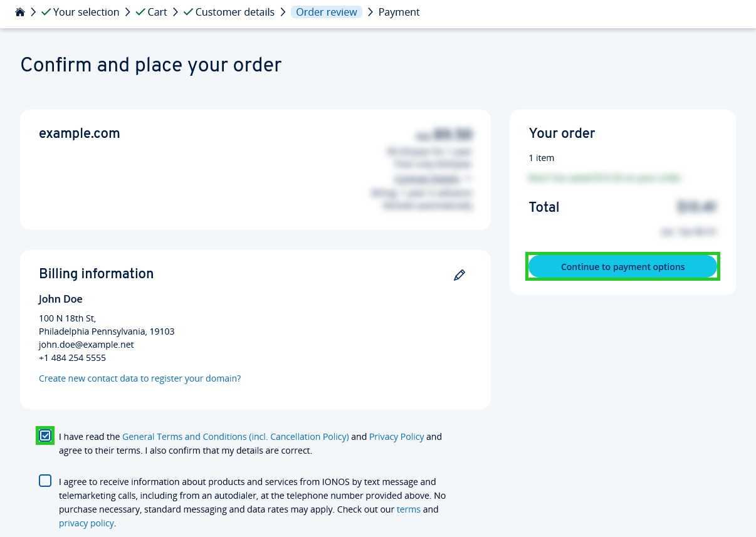Image resolution: width=756 pixels, height=537 pixels.
Task: Click the green checkmark beside Cart
Action: [x=140, y=12]
